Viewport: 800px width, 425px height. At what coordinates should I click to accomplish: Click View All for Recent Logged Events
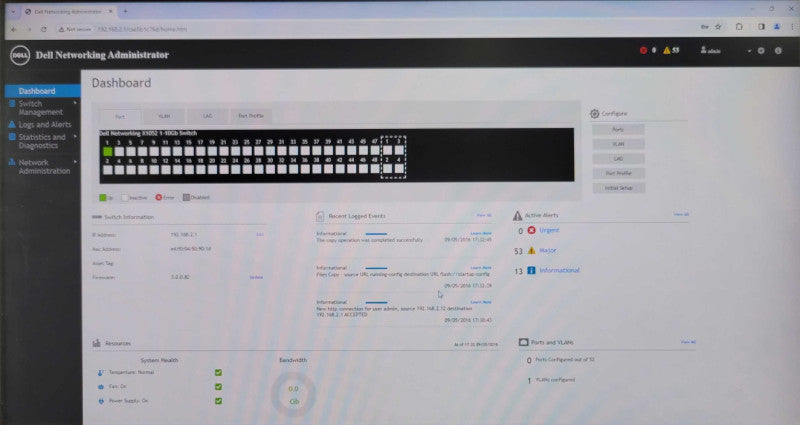[x=484, y=215]
